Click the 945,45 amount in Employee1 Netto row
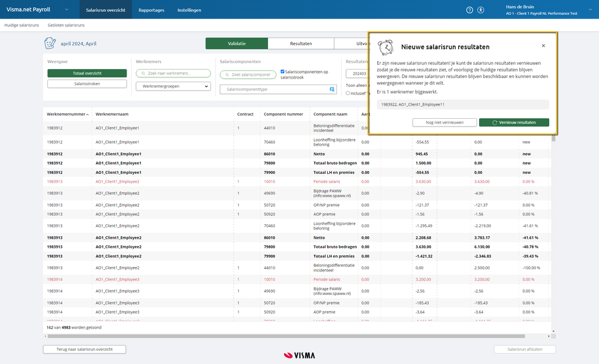This screenshot has height=364, width=599. tap(422, 154)
